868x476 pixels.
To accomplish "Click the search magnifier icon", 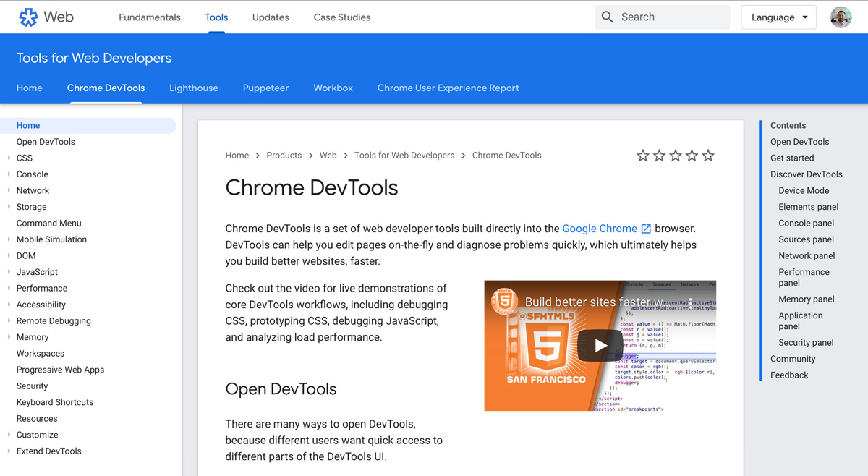I will (x=608, y=16).
